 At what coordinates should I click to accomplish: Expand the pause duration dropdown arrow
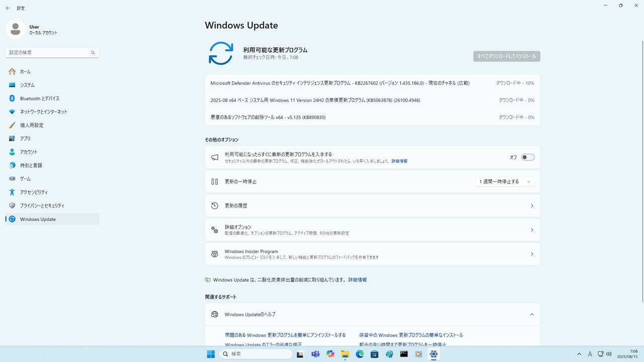coord(529,182)
